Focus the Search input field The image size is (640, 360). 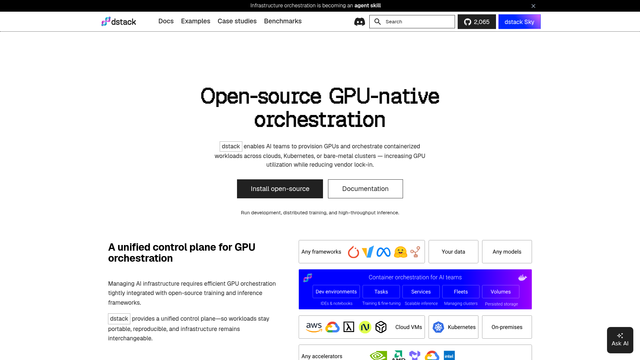(x=412, y=22)
